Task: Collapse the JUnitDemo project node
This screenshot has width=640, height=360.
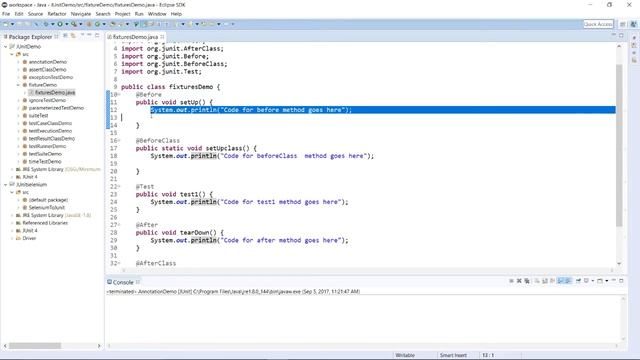Action: pyautogui.click(x=6, y=47)
